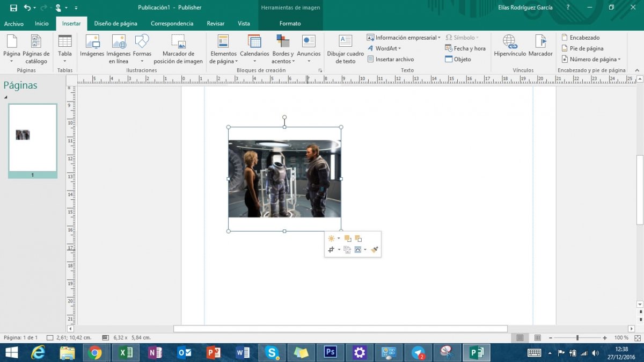The image size is (644, 362).
Task: Click the 100 % zoom level
Action: [621, 338]
